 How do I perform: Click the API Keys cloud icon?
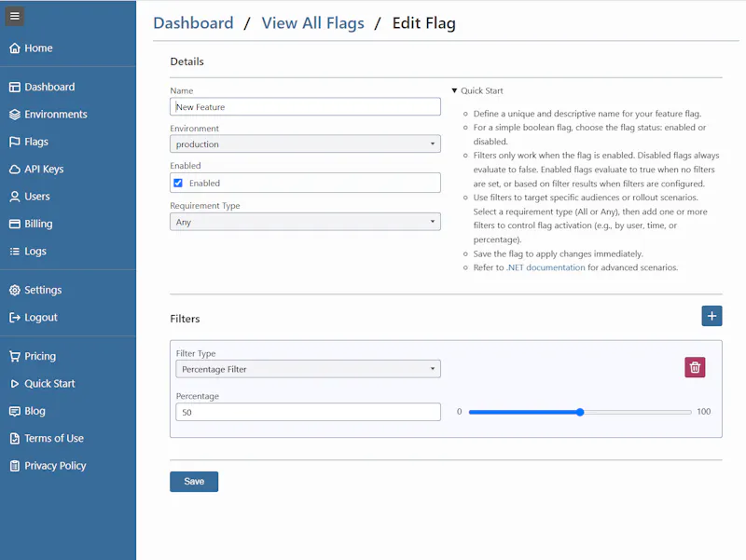coord(15,170)
